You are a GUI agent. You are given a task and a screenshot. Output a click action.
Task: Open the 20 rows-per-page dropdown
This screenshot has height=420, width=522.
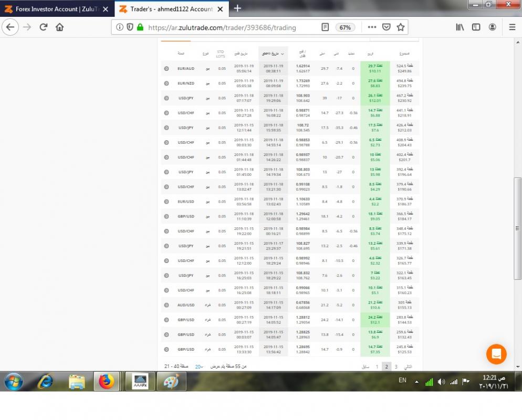pos(199,367)
